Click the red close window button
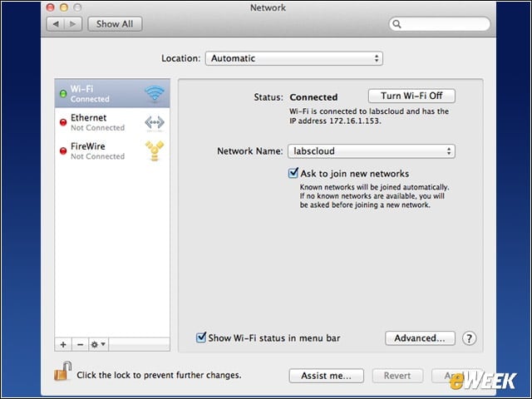The image size is (532, 399). (50, 7)
